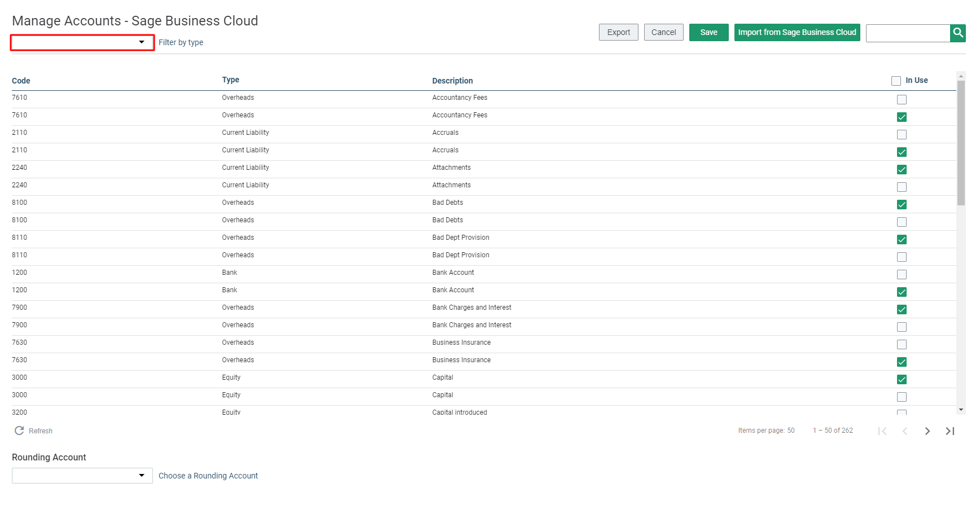
Task: Jump to the last page arrow
Action: click(x=950, y=431)
